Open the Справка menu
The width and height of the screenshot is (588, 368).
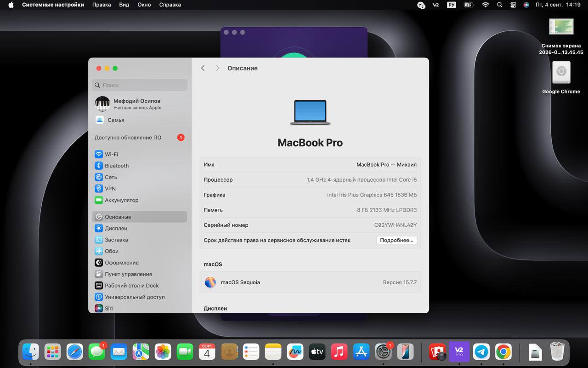(x=170, y=5)
